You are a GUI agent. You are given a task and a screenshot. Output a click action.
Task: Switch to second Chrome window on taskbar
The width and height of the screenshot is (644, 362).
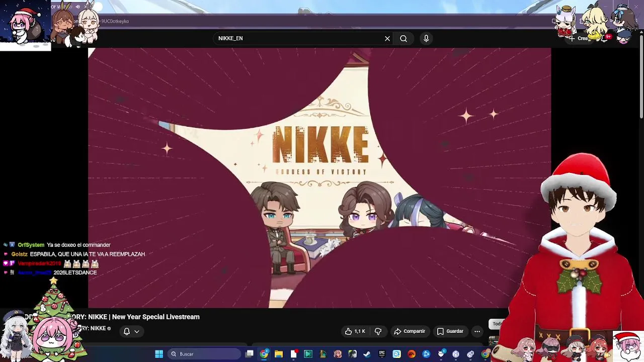point(485,354)
